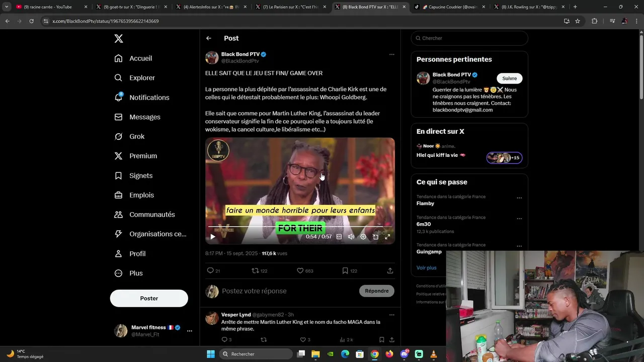This screenshot has width=644, height=362.
Task: Open Premium in the sidebar
Action: (135, 156)
